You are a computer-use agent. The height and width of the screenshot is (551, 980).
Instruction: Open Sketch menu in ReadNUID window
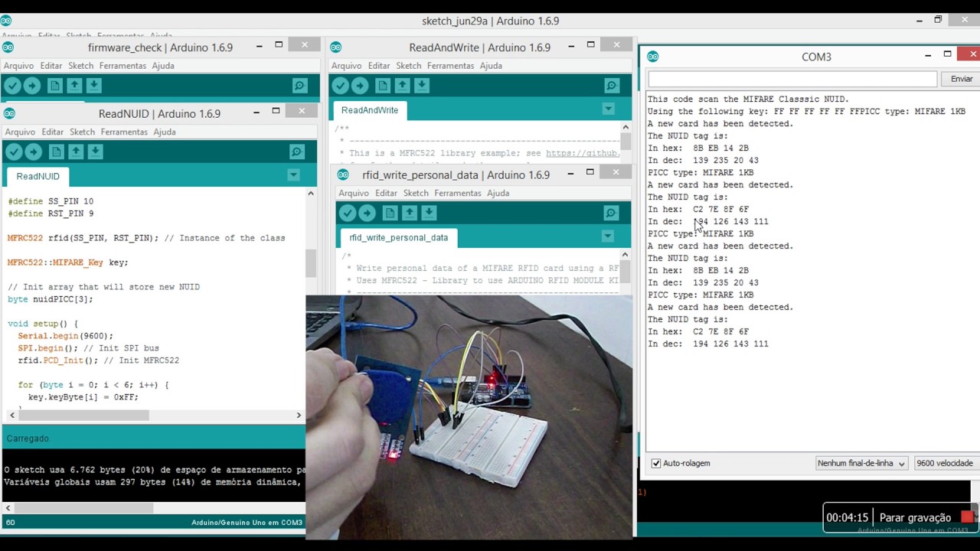point(82,132)
